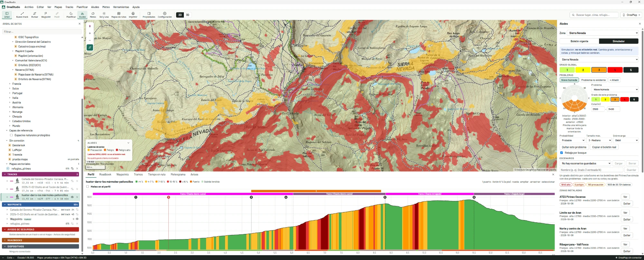
Task: Click the green route button on the map
Action: tap(90, 47)
